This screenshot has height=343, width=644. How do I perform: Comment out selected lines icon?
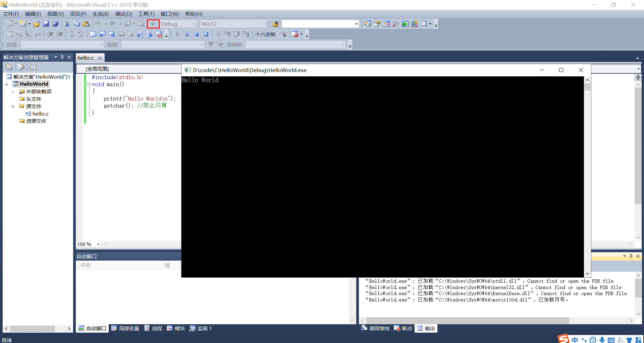tap(71, 34)
